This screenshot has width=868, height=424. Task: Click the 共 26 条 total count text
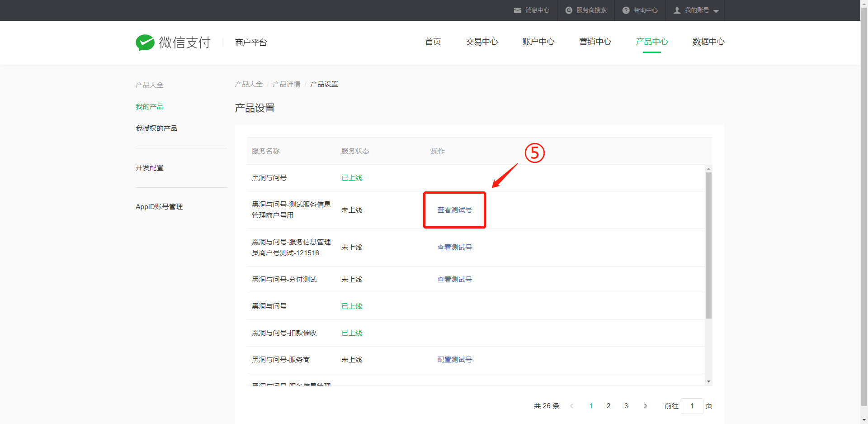tap(547, 406)
